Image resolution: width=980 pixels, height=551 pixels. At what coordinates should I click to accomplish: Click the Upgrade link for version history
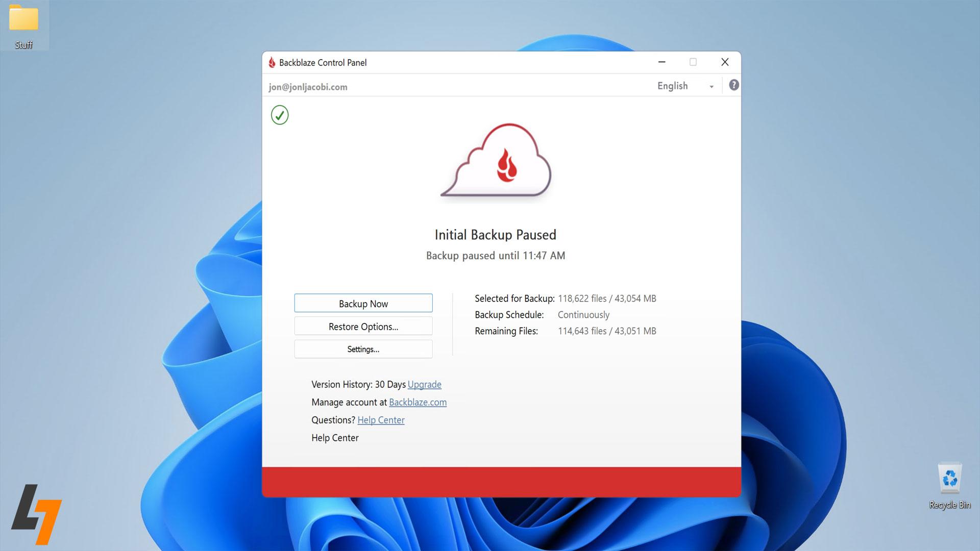click(x=424, y=384)
